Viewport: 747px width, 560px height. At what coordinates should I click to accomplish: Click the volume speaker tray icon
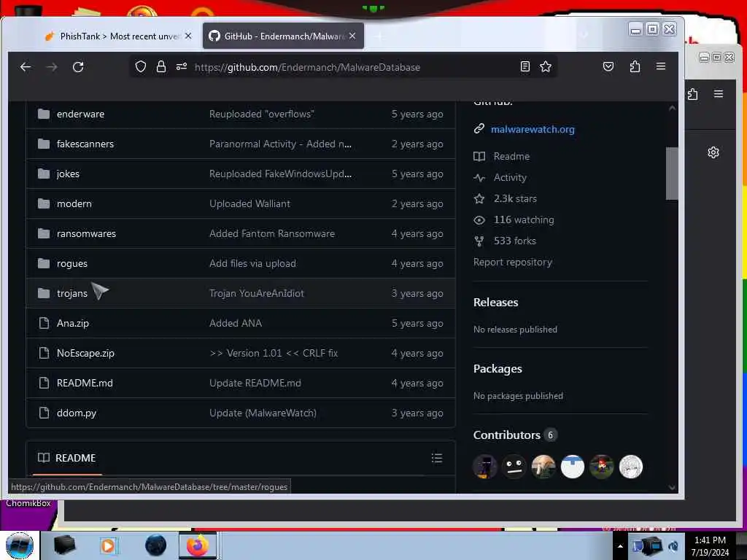[x=673, y=545]
